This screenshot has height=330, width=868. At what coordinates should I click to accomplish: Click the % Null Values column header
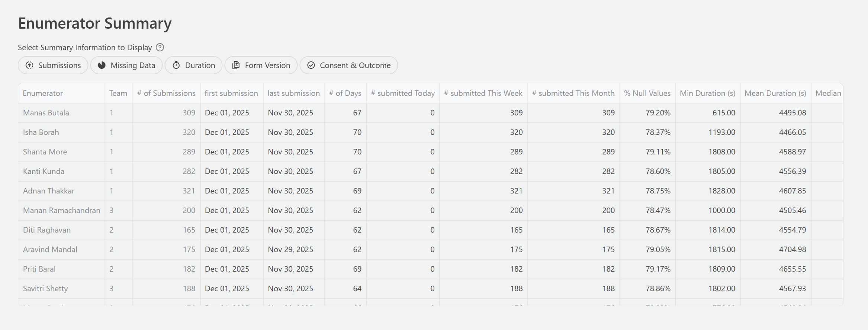click(x=647, y=93)
